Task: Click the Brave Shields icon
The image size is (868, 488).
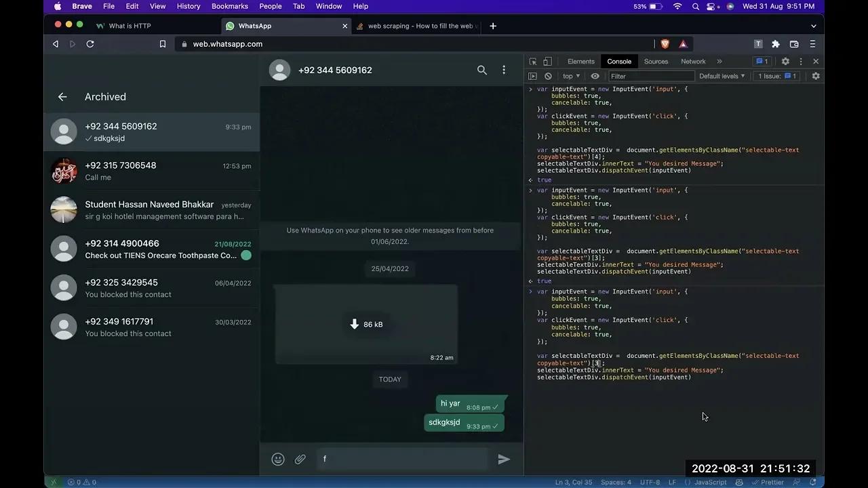Action: click(665, 43)
